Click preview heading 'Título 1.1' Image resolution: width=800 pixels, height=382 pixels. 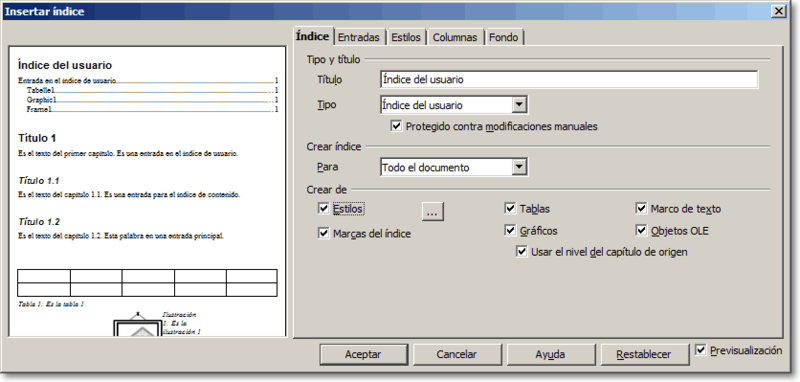coord(39,181)
